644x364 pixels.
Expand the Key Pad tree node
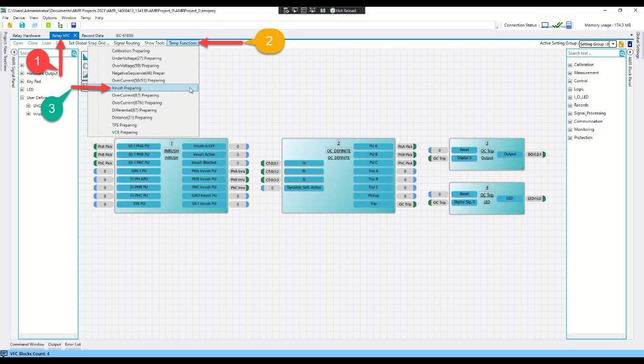tap(22, 82)
